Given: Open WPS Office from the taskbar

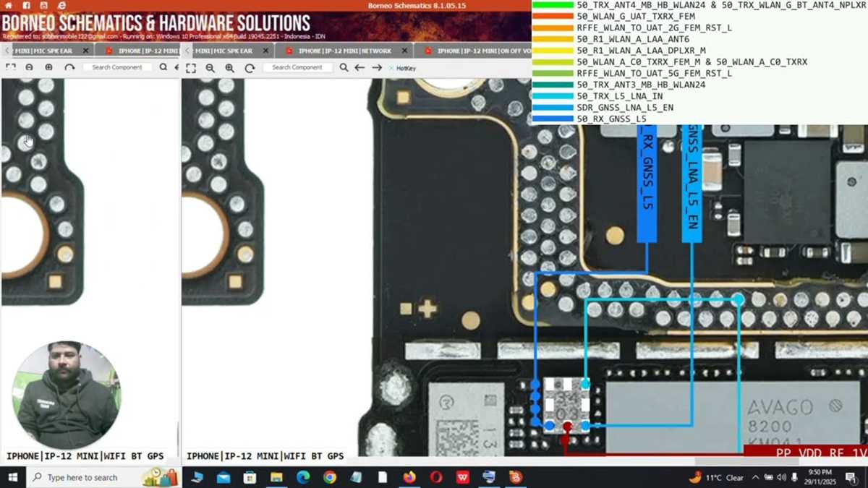Looking at the screenshot, I should [x=463, y=477].
